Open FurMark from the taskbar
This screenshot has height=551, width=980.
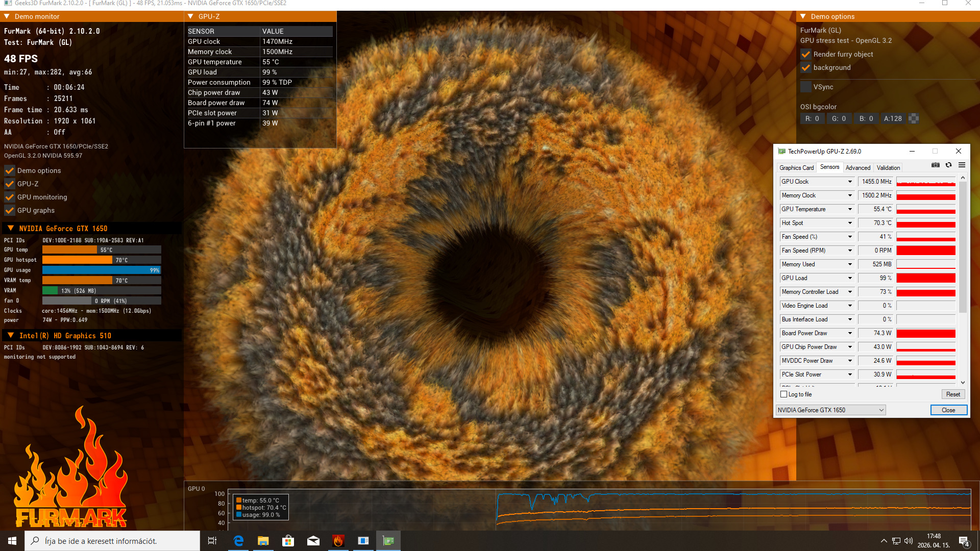point(338,541)
